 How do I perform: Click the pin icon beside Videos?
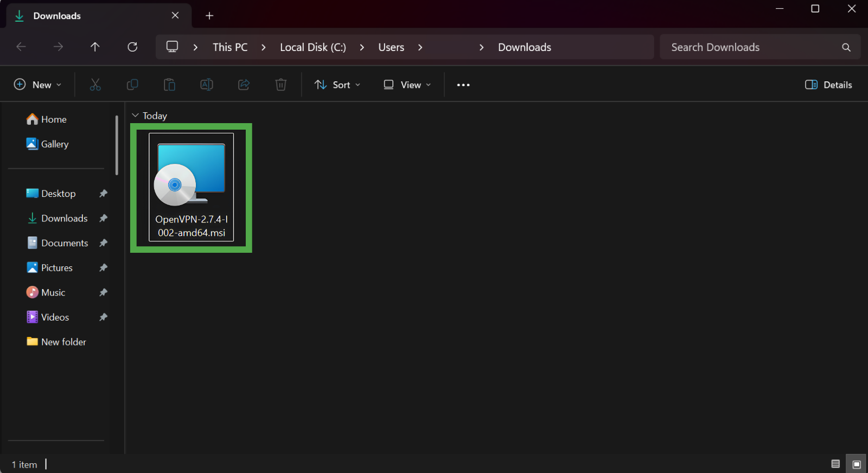(x=103, y=317)
